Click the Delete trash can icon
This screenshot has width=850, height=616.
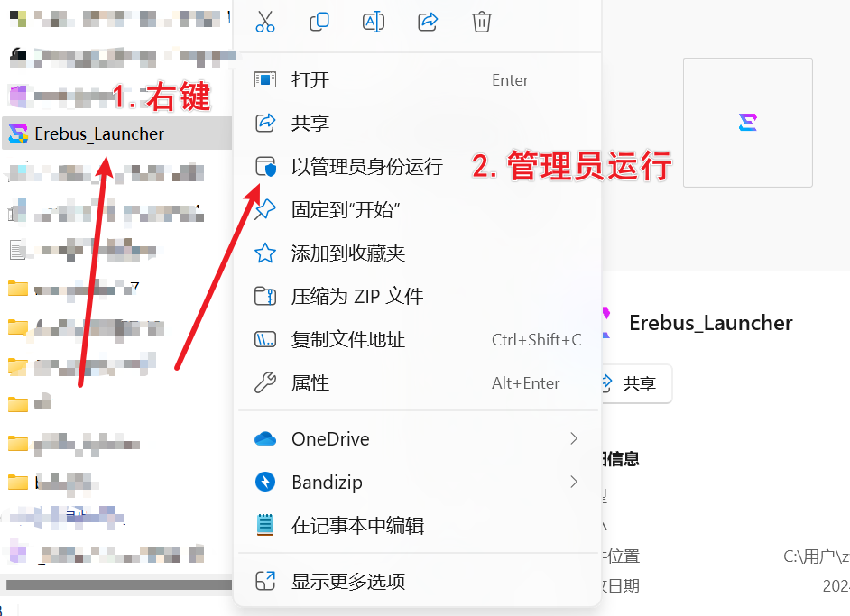click(482, 22)
